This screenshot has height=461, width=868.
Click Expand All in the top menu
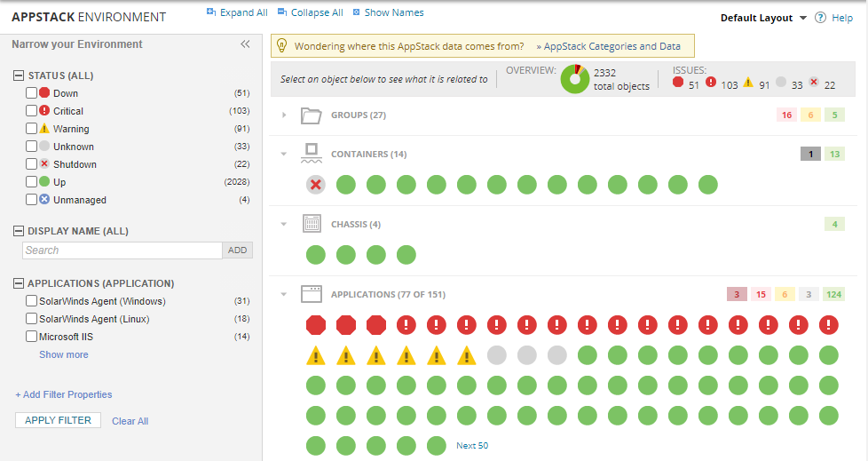237,12
